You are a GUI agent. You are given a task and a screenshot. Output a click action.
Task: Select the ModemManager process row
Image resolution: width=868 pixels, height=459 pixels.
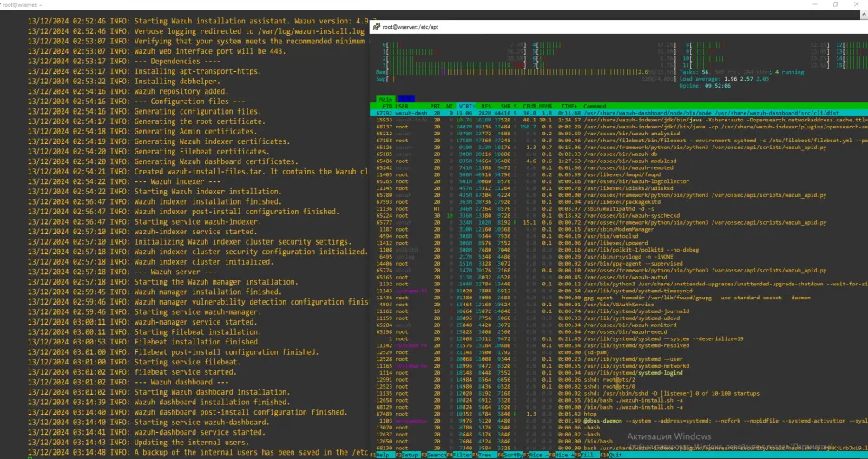619,229
